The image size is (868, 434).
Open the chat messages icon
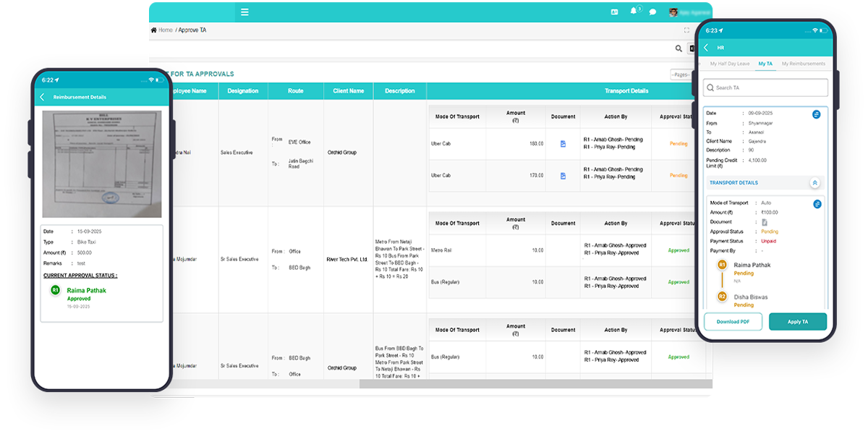tap(652, 12)
